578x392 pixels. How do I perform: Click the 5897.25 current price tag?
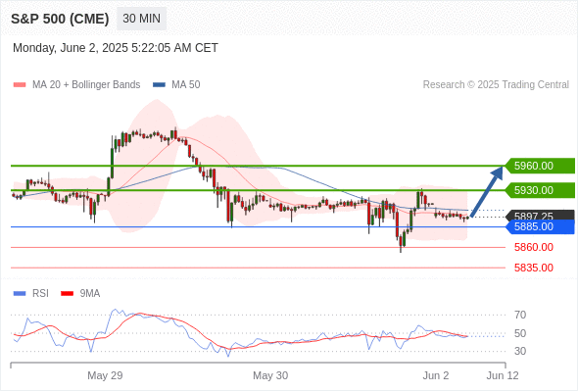point(540,215)
